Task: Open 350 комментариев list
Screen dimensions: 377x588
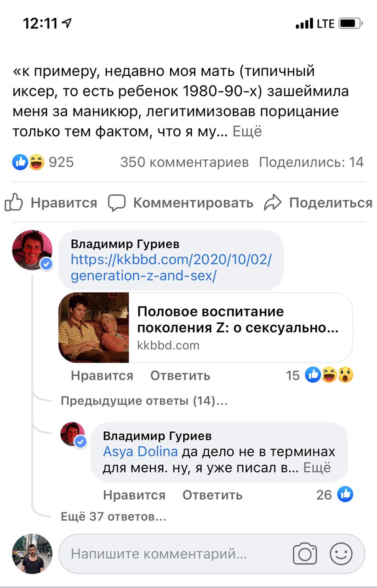Action: pos(184,162)
